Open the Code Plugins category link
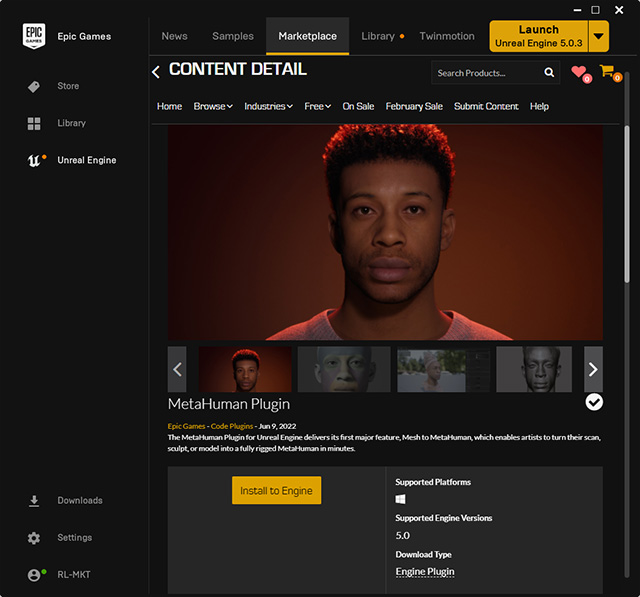640x597 pixels. pos(232,426)
